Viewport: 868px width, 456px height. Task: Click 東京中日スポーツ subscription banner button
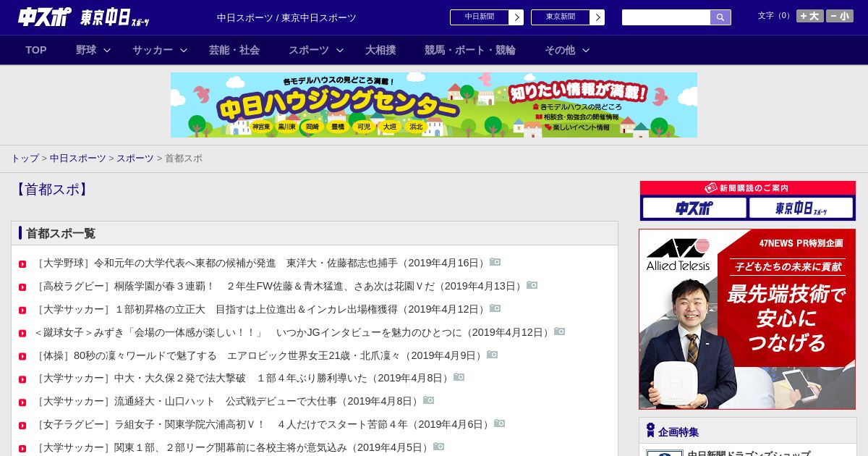[x=801, y=208]
